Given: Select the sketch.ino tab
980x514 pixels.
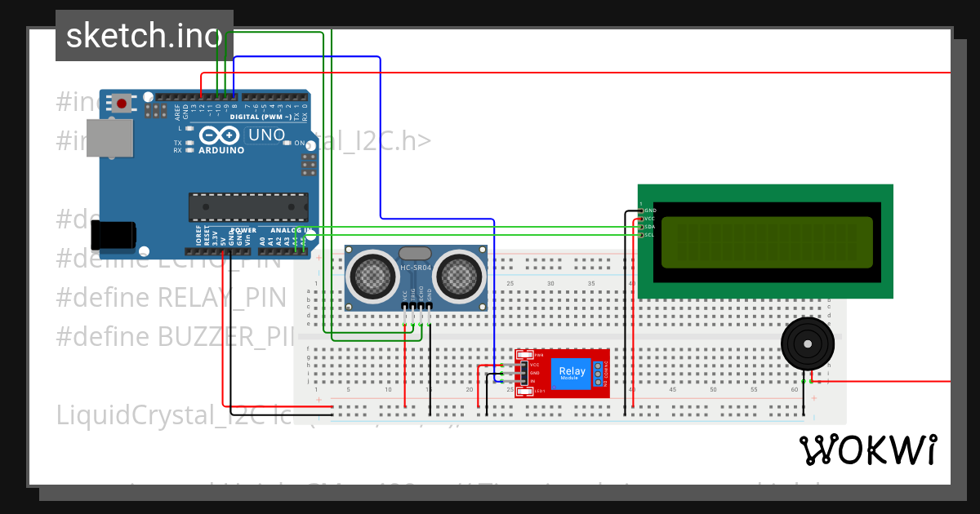Looking at the screenshot, I should tap(145, 34).
